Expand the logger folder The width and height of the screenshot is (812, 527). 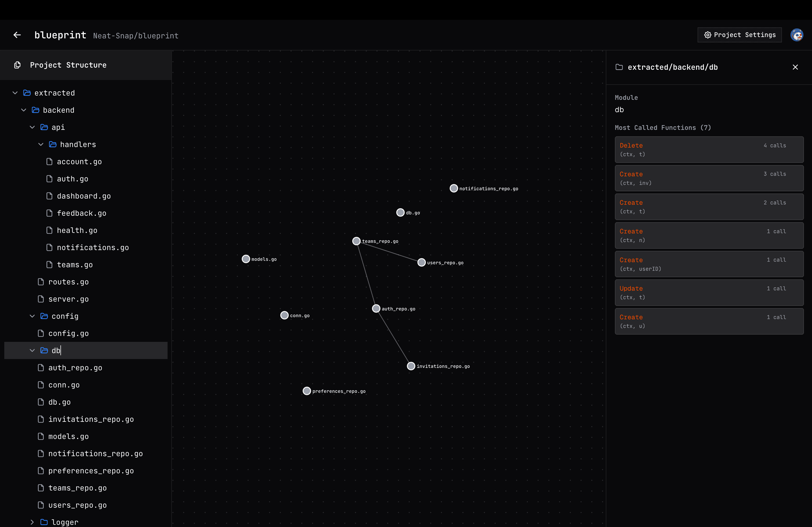click(x=32, y=522)
